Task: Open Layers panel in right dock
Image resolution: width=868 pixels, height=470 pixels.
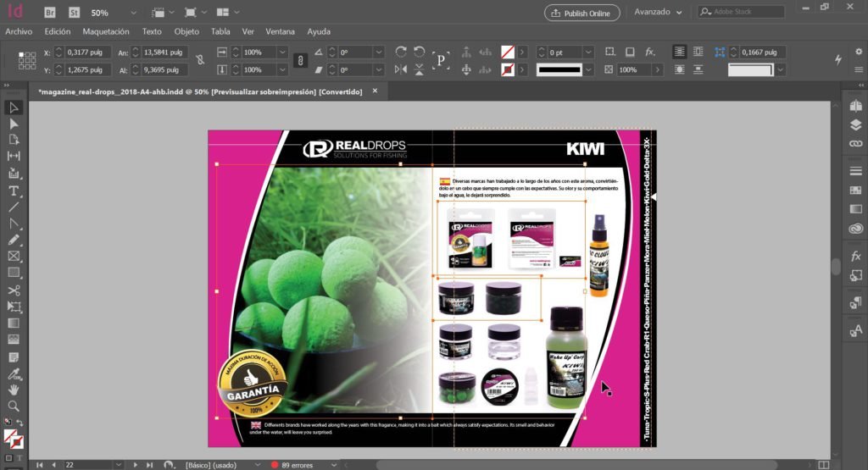Action: point(856,125)
